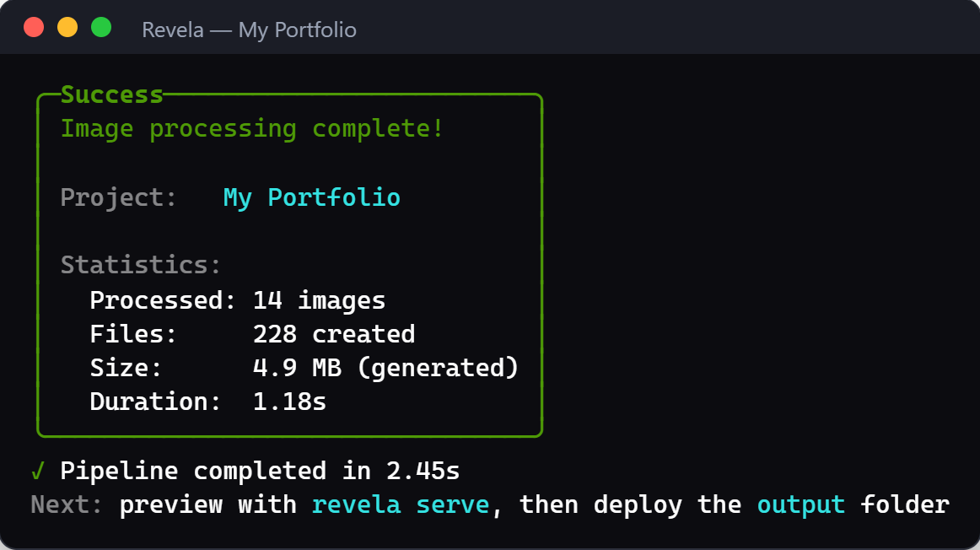
Task: Click the '14 images' value
Action: click(x=320, y=301)
